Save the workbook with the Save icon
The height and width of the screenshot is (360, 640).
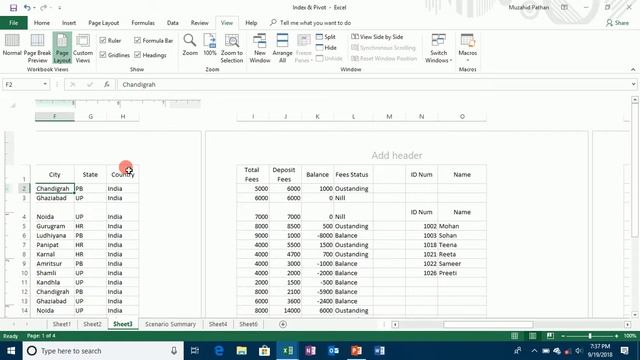point(13,7)
